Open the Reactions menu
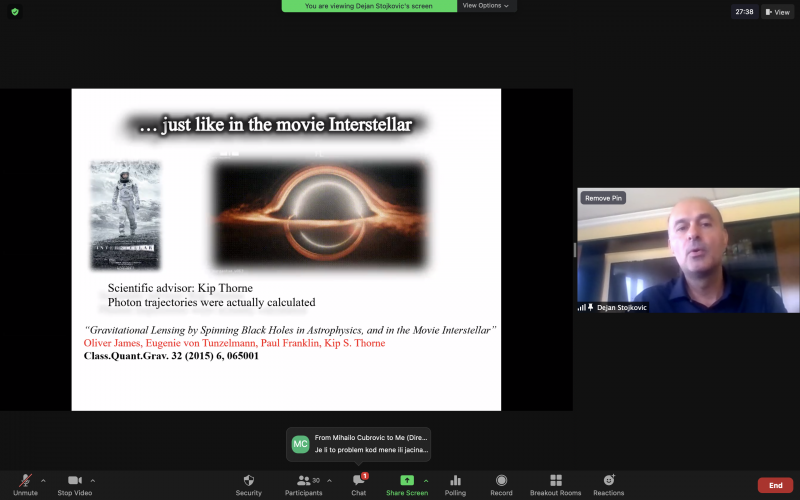Image resolution: width=800 pixels, height=500 pixels. tap(609, 485)
